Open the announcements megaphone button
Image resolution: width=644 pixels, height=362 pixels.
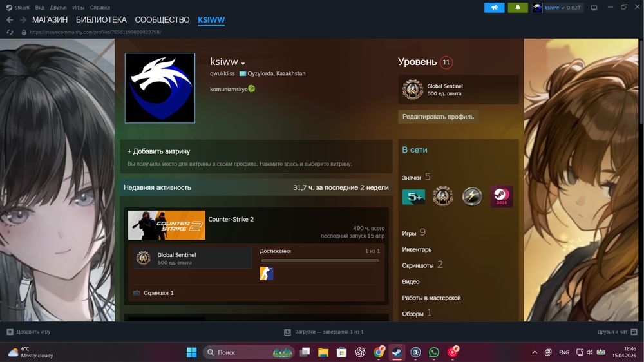coord(494,7)
